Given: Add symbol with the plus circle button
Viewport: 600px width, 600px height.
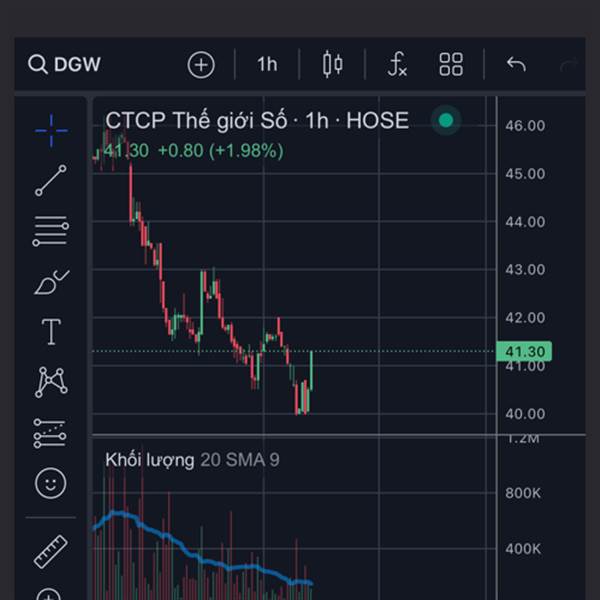Looking at the screenshot, I should click(x=201, y=65).
